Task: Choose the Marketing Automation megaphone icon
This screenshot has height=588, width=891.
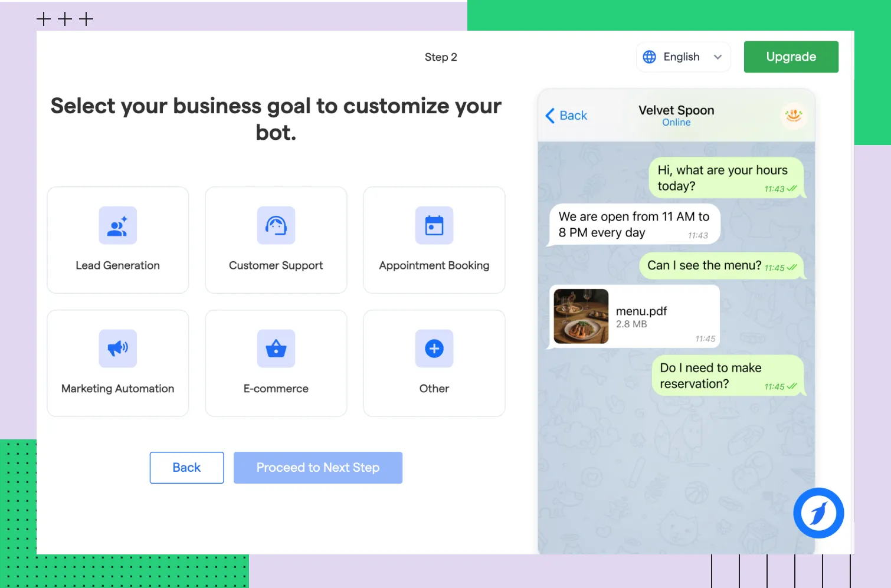Action: [117, 349]
